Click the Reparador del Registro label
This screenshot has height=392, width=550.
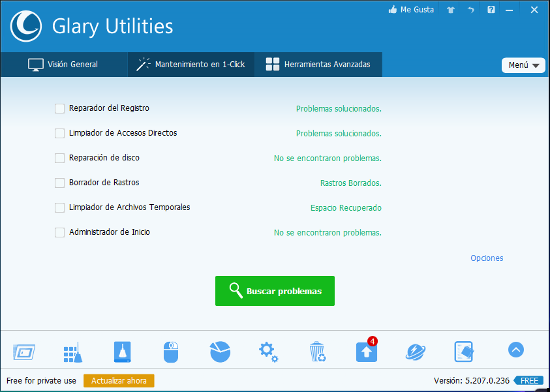(x=109, y=108)
